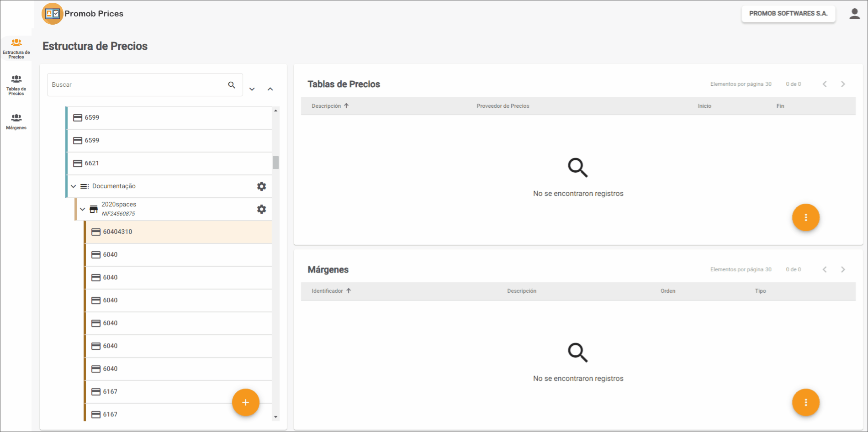Viewport: 868px width, 432px height.
Task: Click Elementos por página 30 in Tablas de Precios
Action: [741, 84]
